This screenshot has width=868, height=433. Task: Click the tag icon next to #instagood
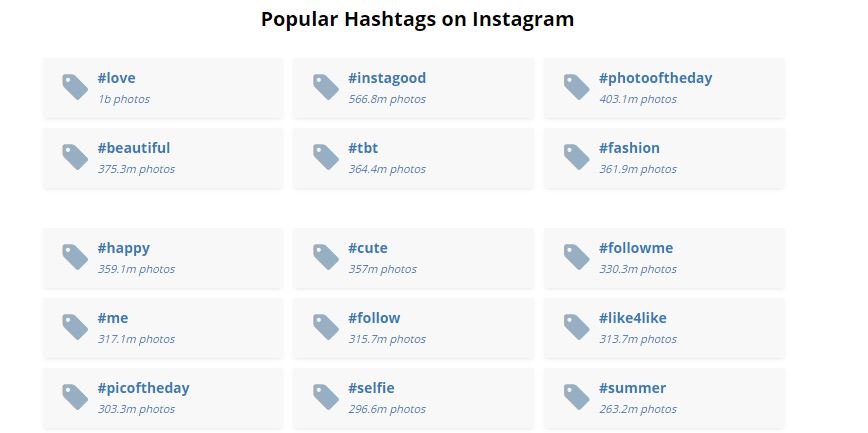click(326, 87)
